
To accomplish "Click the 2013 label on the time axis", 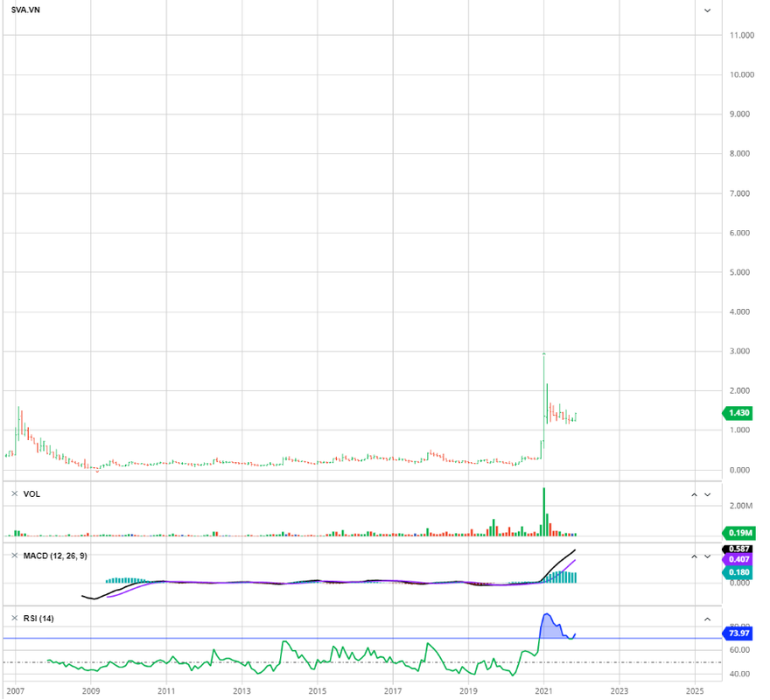I will click(x=241, y=690).
